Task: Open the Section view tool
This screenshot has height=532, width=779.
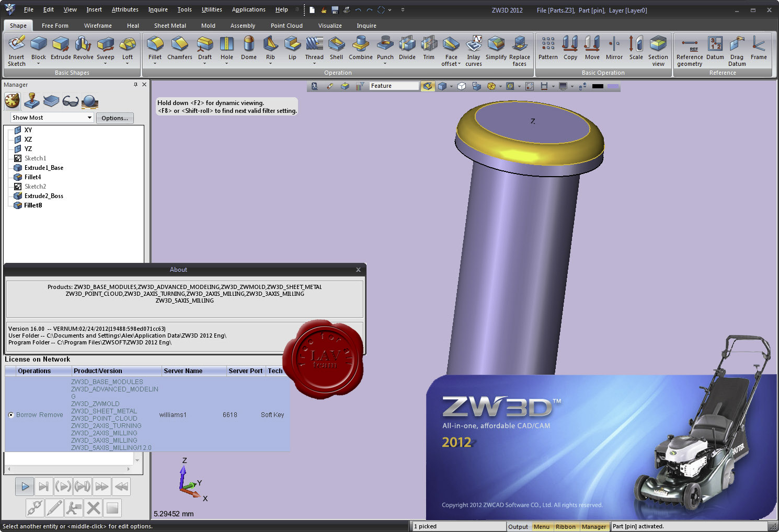Action: pyautogui.click(x=658, y=51)
